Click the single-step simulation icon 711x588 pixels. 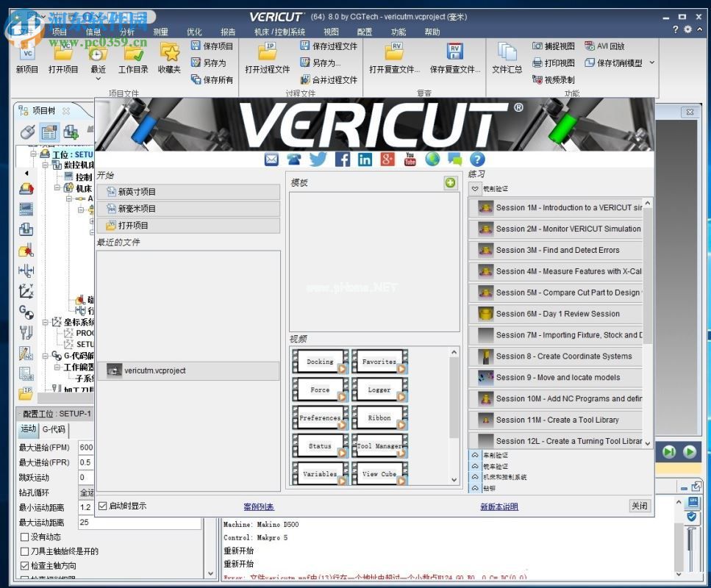pyautogui.click(x=670, y=452)
